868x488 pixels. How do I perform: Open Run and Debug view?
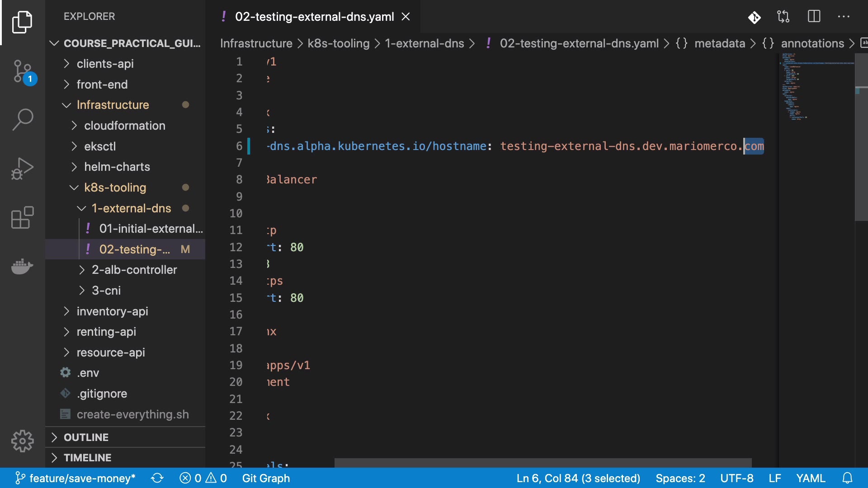coord(23,169)
